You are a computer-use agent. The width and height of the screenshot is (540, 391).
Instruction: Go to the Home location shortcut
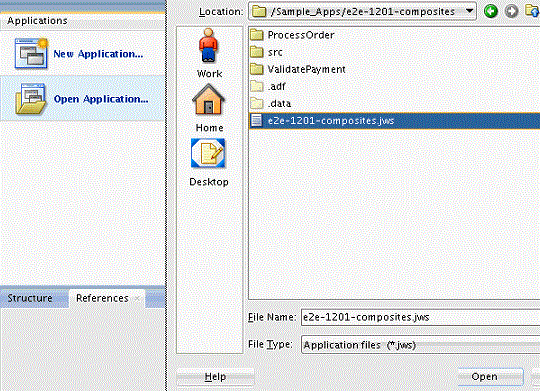point(209,108)
